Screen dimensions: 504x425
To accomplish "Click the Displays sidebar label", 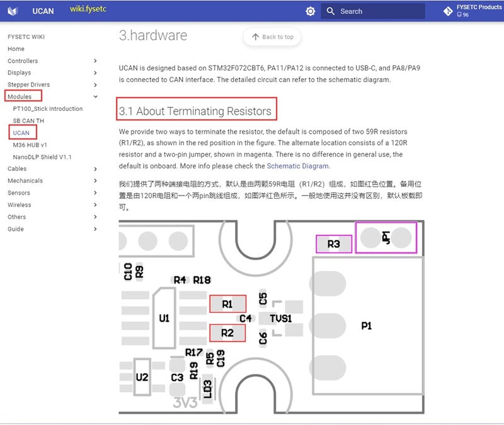I will click(x=20, y=73).
